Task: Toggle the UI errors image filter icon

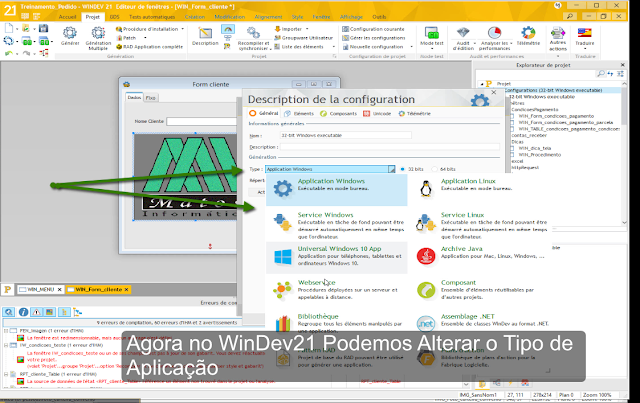Action: click(x=49, y=312)
